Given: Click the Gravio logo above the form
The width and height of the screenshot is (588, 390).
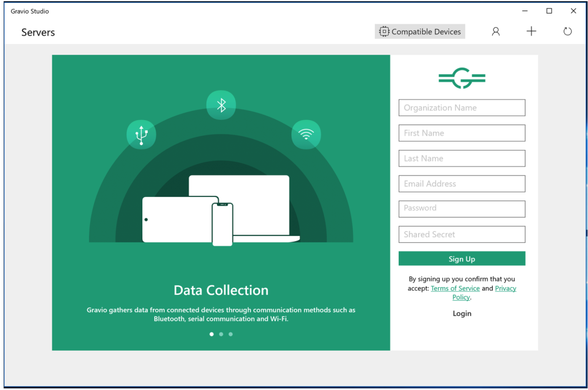Looking at the screenshot, I should [x=462, y=78].
